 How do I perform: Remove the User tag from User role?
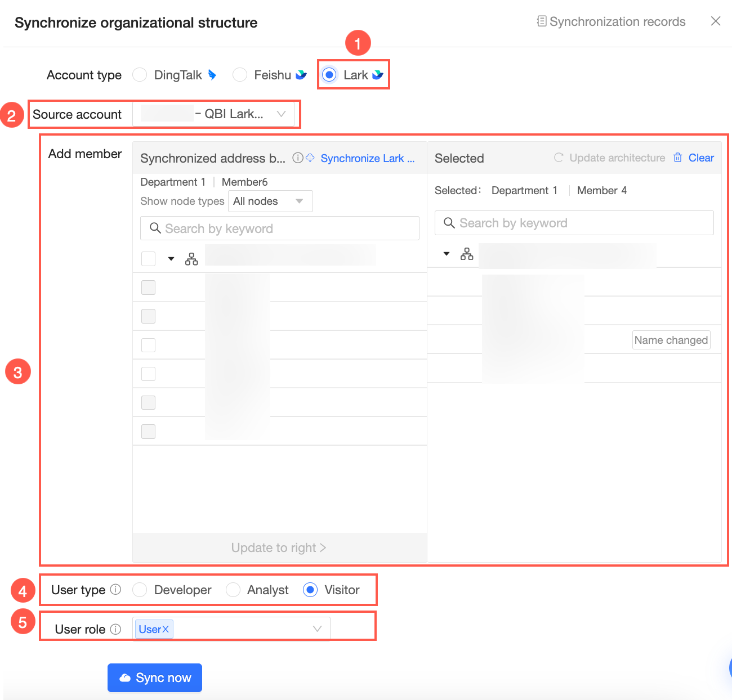pyautogui.click(x=166, y=629)
